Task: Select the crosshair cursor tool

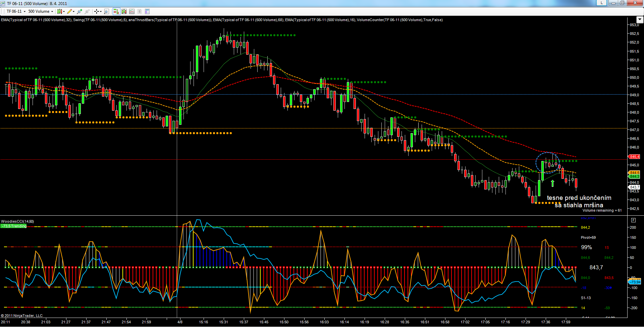Action: [x=97, y=11]
